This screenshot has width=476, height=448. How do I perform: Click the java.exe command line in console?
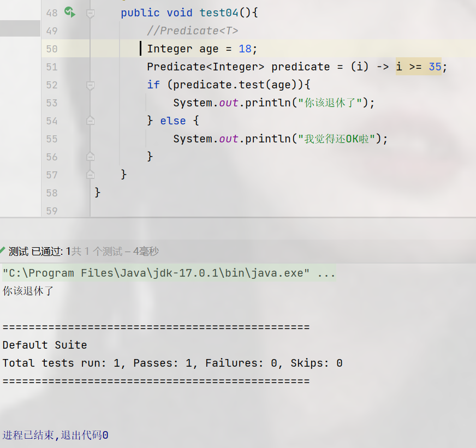pyautogui.click(x=169, y=273)
